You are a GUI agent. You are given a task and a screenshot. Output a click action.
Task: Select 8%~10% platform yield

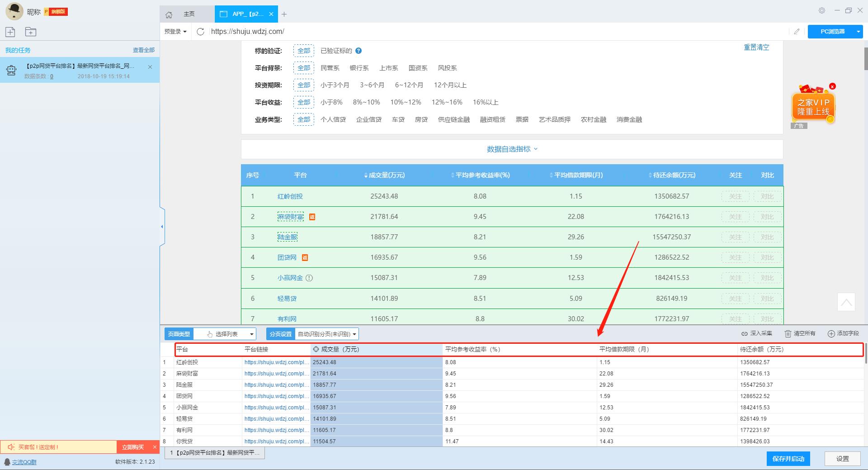click(x=367, y=102)
